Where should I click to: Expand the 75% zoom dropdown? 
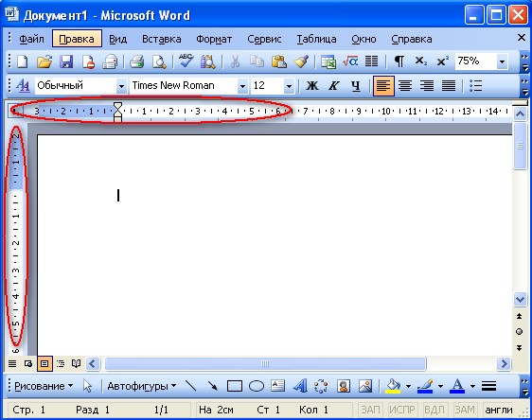[502, 62]
